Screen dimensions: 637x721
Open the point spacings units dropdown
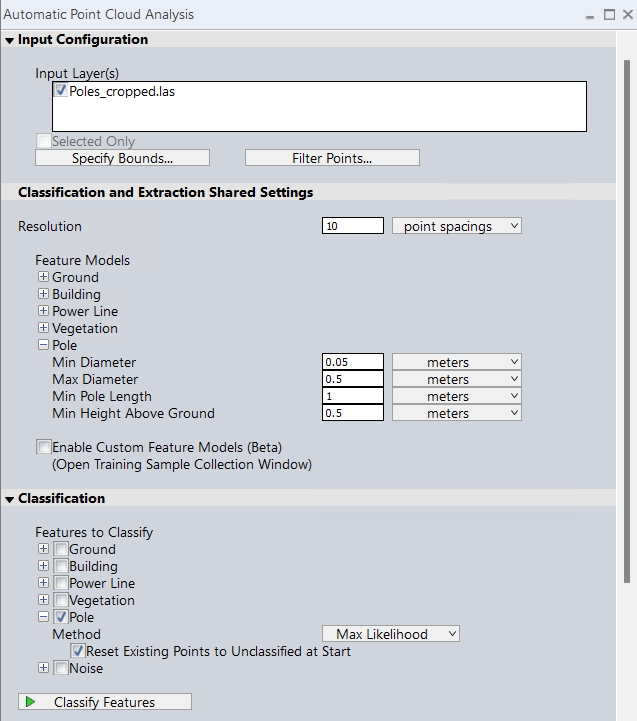click(x=457, y=226)
